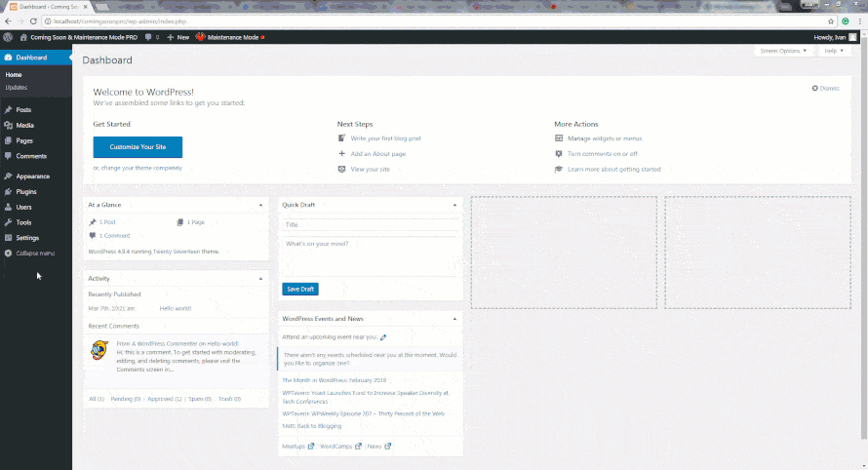Open the News external link
868x470 pixels.
pos(379,447)
